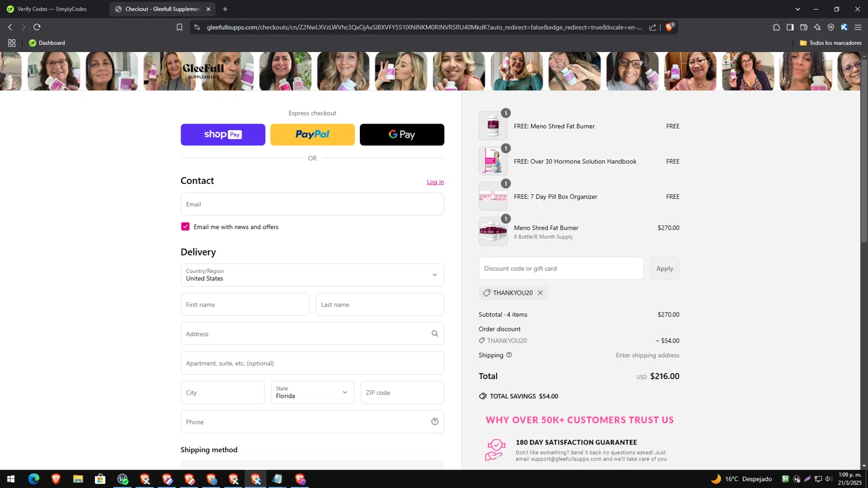The width and height of the screenshot is (868, 488).
Task: Open the Windows Start menu
Action: point(10,479)
